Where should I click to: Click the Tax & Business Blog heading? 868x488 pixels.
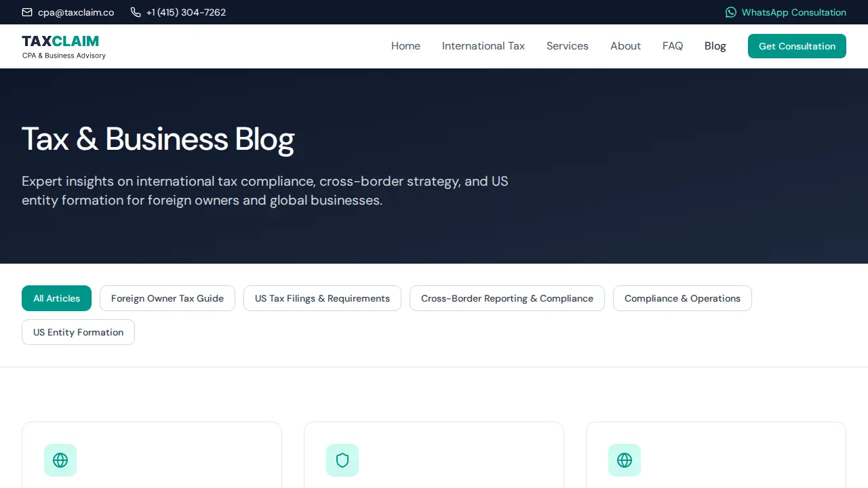pos(158,139)
